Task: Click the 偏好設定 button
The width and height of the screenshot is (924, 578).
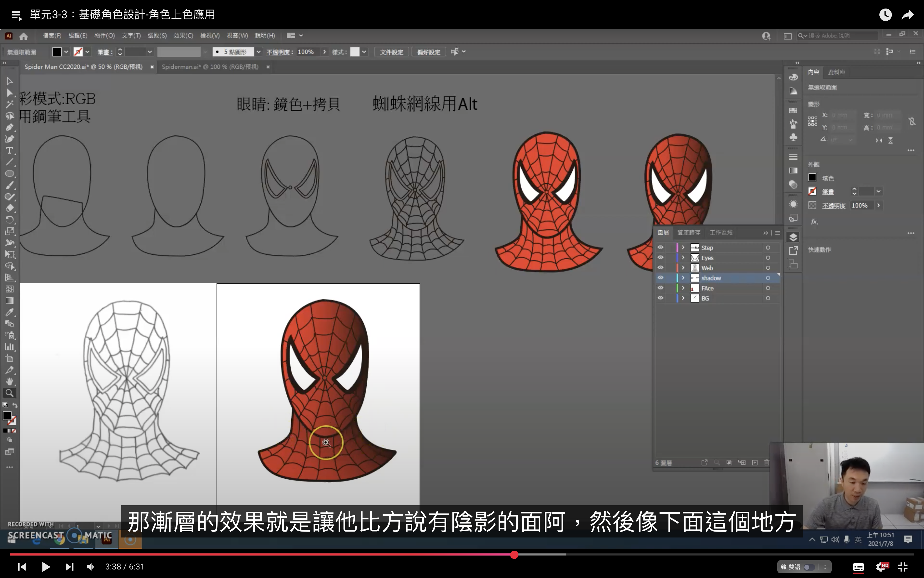Action: [x=428, y=52]
